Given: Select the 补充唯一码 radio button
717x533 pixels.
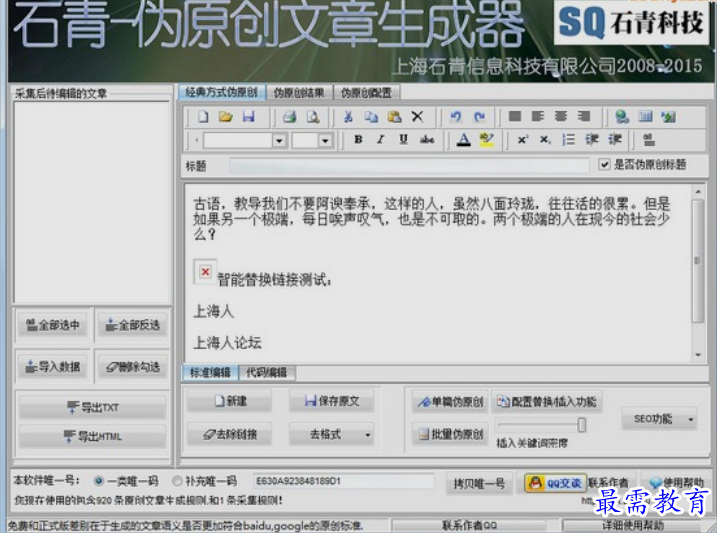Looking at the screenshot, I should point(177,481).
